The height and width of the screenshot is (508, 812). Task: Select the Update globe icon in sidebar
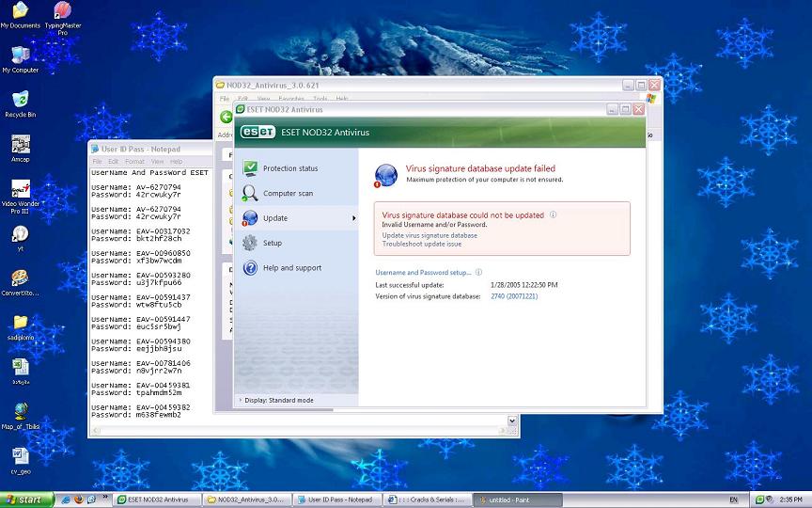coord(250,217)
